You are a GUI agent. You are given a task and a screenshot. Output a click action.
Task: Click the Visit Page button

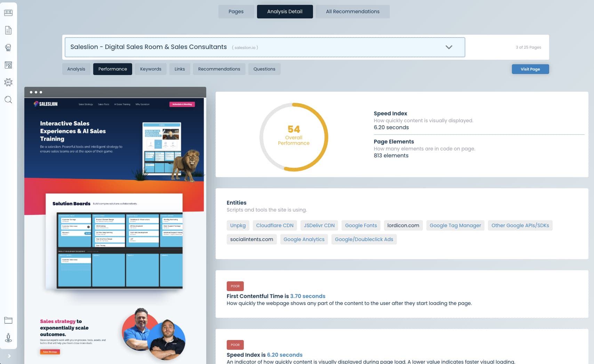(530, 69)
